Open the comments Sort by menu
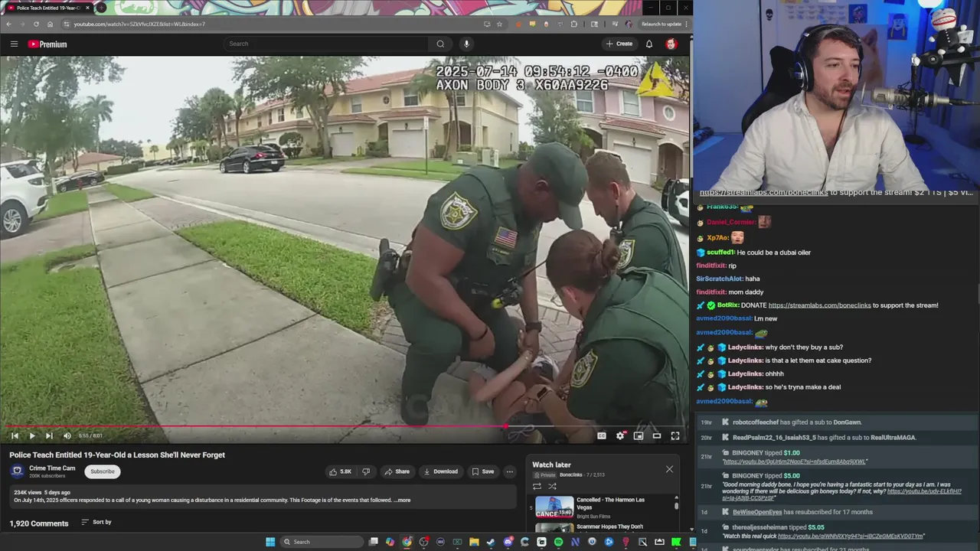 [x=96, y=522]
